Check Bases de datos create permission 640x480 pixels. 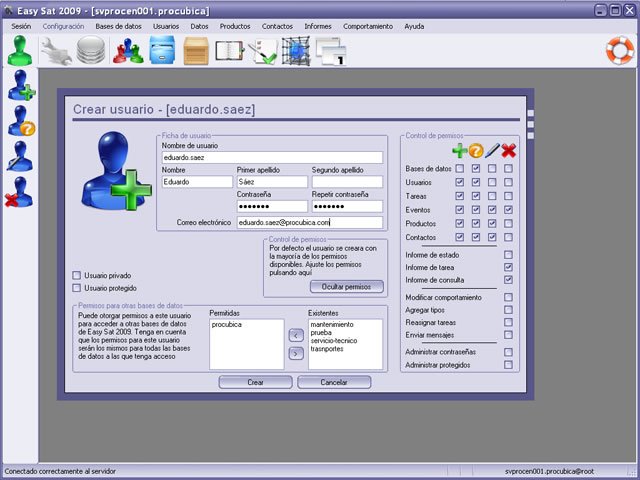pos(460,168)
